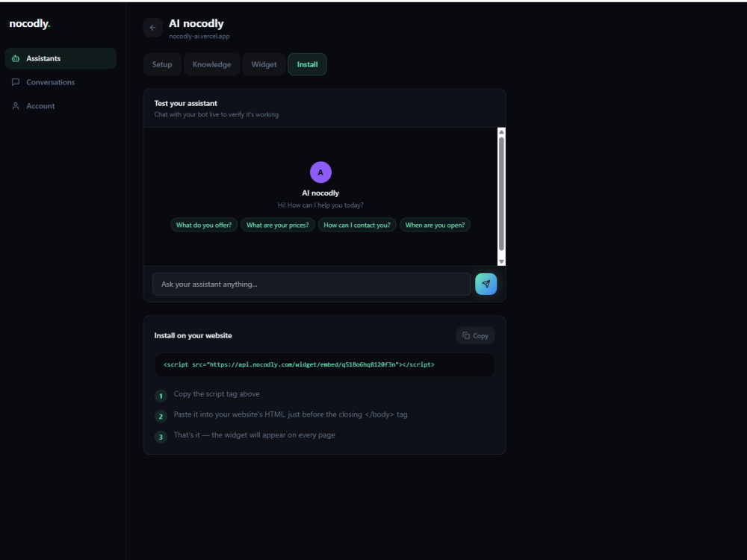The height and width of the screenshot is (560, 747).
Task: Click the nocodly-ai.vercel.app subtitle
Action: click(199, 36)
